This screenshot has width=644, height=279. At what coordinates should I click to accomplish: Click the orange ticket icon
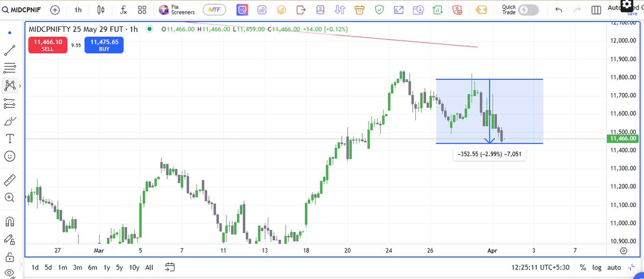[481, 10]
